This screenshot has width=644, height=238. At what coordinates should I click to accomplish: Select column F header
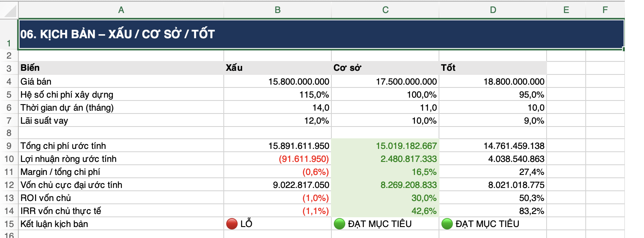(x=605, y=10)
